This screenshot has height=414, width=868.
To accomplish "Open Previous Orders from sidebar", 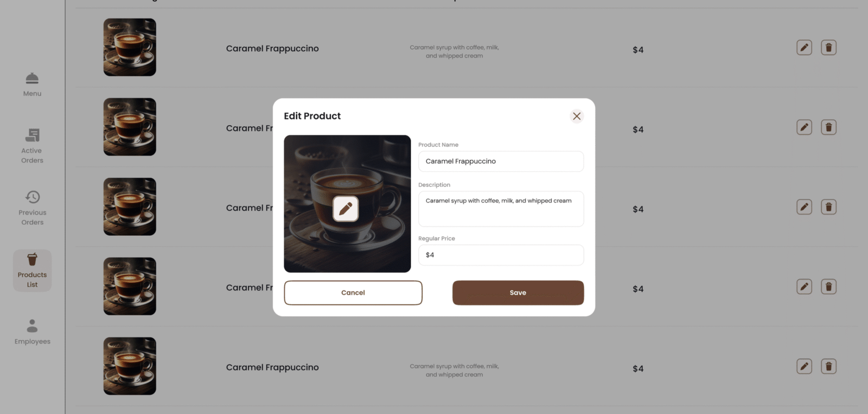I will point(32,208).
